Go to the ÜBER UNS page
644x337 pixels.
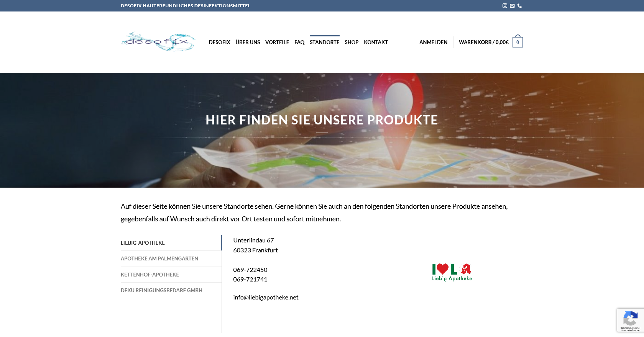click(x=248, y=42)
